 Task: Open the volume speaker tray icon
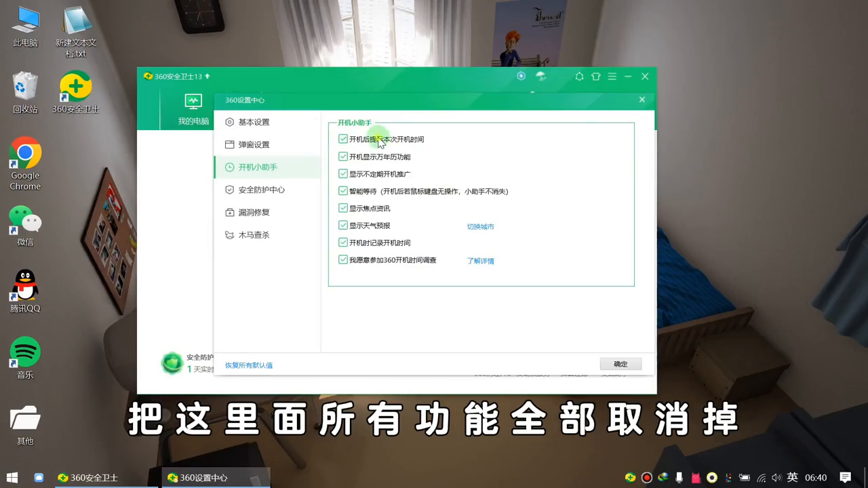tap(776, 478)
